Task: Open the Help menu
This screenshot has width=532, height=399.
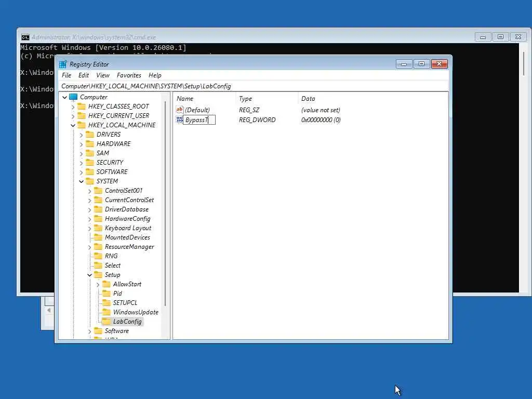Action: pyautogui.click(x=155, y=75)
